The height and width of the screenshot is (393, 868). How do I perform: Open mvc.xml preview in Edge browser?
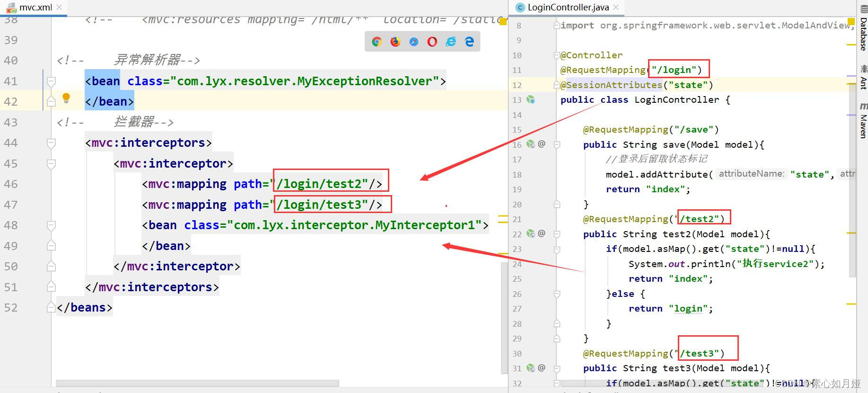469,42
